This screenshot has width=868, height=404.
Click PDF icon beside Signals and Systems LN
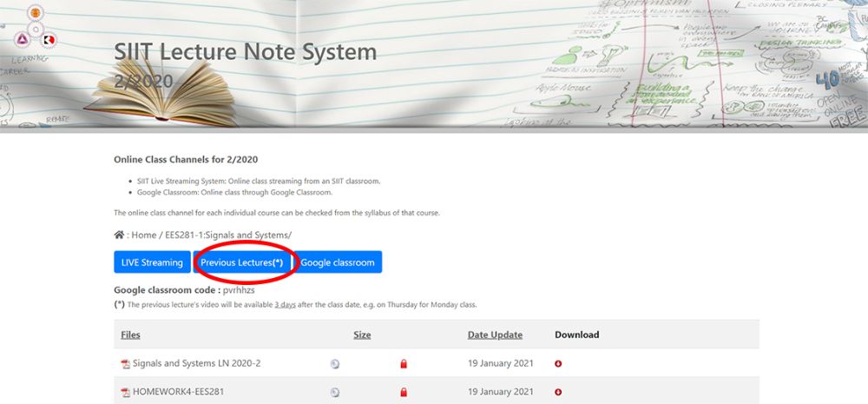125,364
